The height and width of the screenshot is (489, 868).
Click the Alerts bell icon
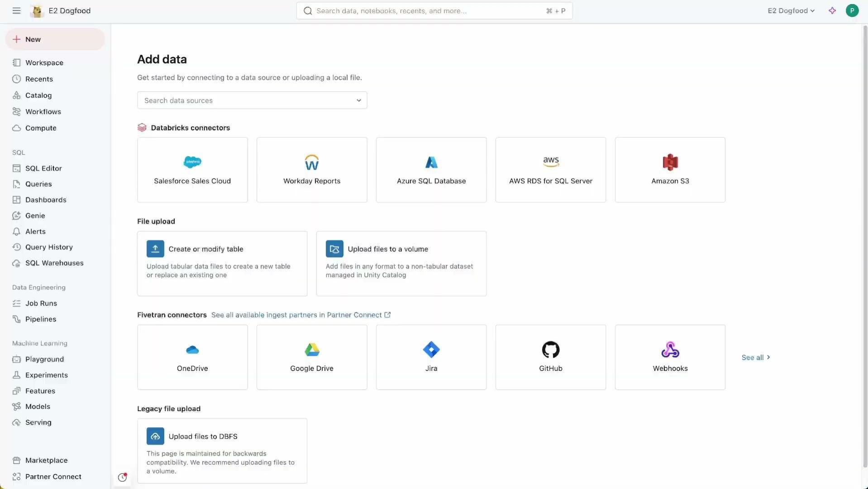coord(17,231)
